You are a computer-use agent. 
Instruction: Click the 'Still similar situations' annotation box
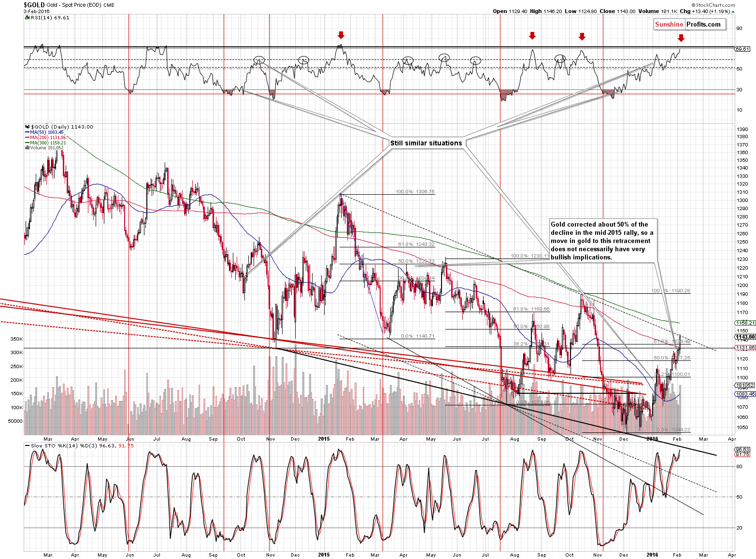(x=426, y=143)
